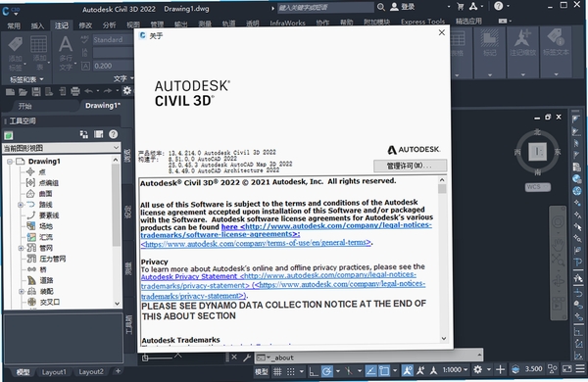Click the Plot printer icon in the toolbar
Screen dimensions: 588x382
(75, 91)
